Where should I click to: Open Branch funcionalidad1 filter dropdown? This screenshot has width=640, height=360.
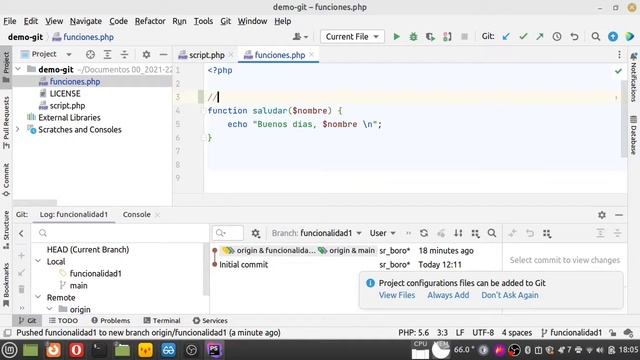click(x=317, y=233)
